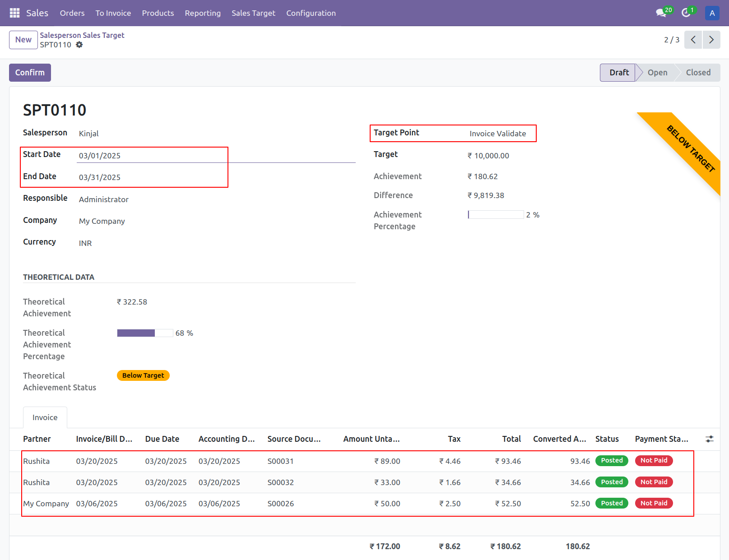Image resolution: width=729 pixels, height=560 pixels.
Task: Open column settings icon in invoice table
Action: click(709, 439)
